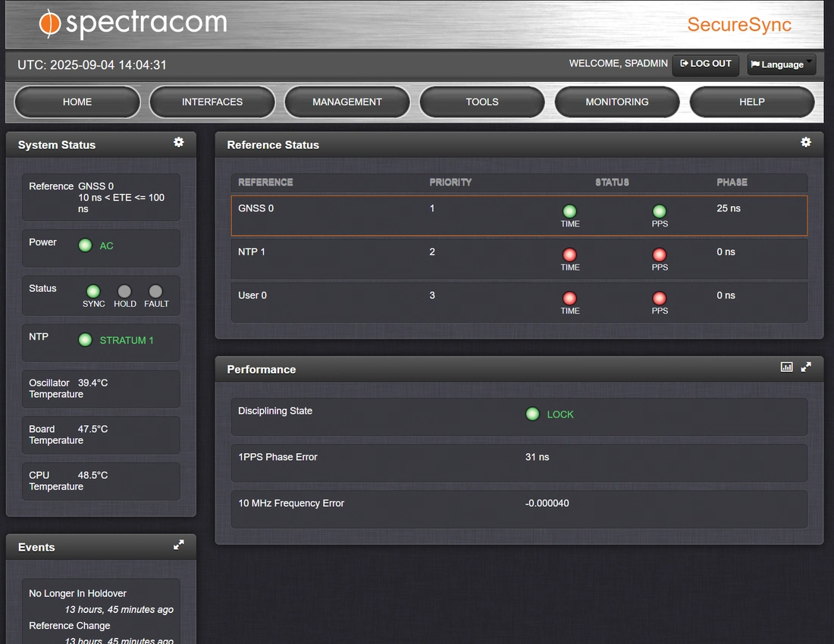The image size is (834, 644).
Task: Click GNSS 0 TIME status light
Action: pos(569,211)
